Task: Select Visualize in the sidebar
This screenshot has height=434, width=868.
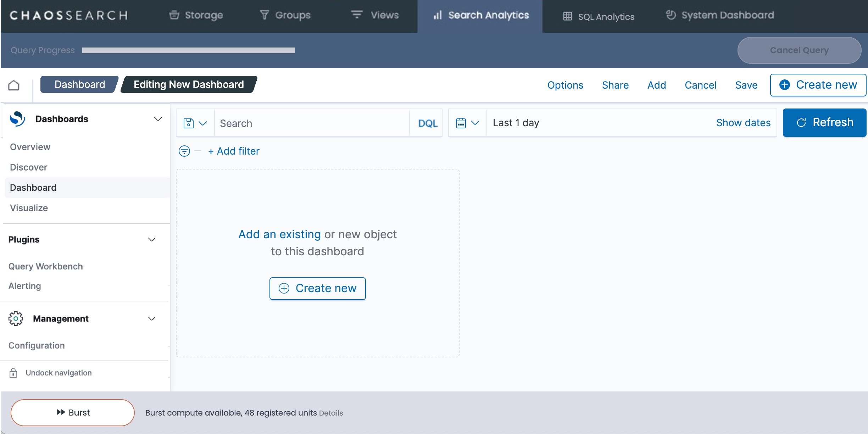Action: point(28,208)
